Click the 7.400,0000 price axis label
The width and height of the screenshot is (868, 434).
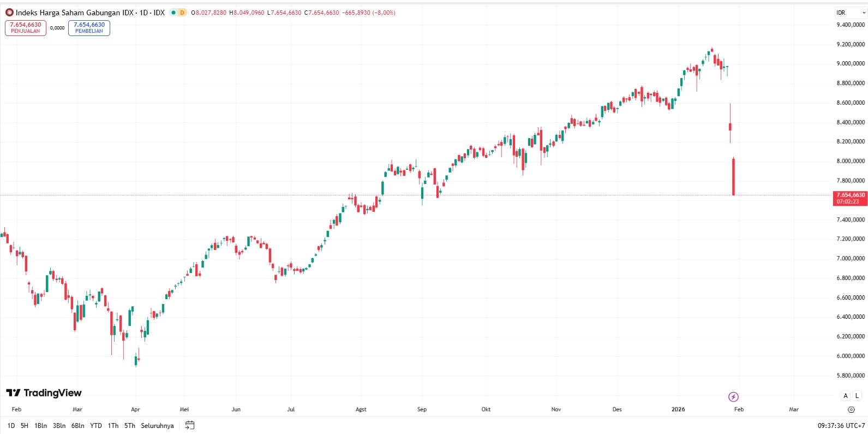point(851,219)
